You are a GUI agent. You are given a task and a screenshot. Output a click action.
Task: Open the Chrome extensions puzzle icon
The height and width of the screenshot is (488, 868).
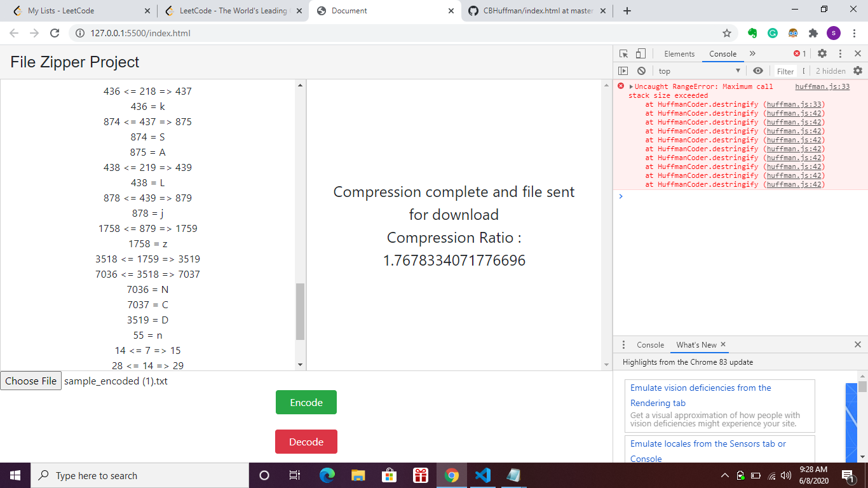813,33
